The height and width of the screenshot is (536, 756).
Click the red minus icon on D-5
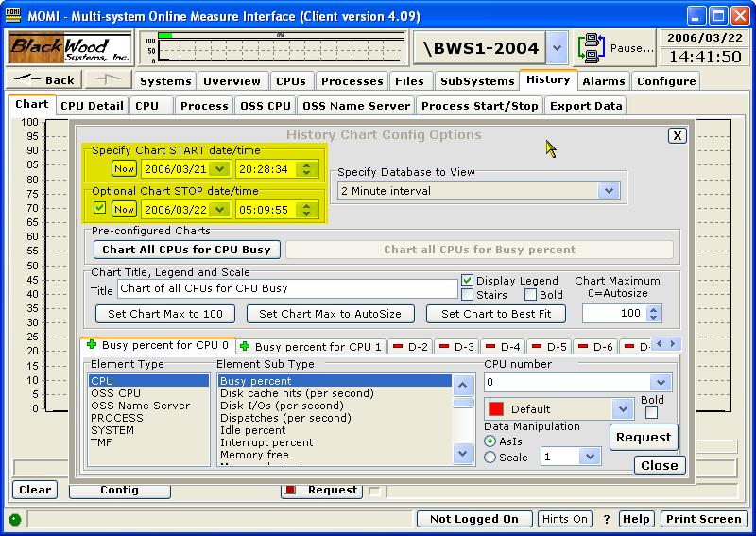pos(537,346)
